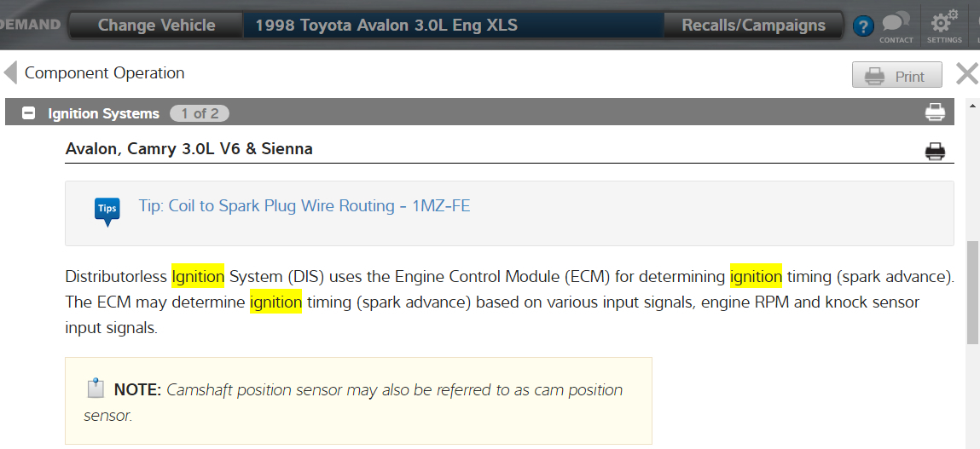Viewport: 980px width, 449px height.
Task: Open Recalls/Campaigns
Action: (x=753, y=26)
